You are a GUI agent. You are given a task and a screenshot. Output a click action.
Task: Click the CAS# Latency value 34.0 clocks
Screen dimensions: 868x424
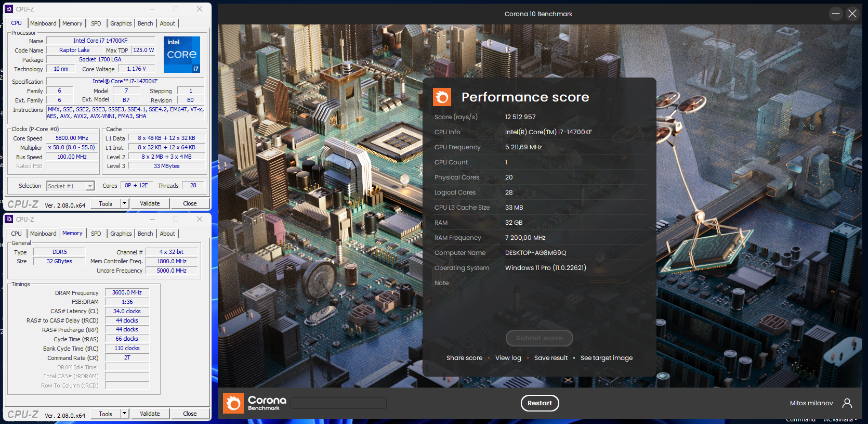click(127, 311)
